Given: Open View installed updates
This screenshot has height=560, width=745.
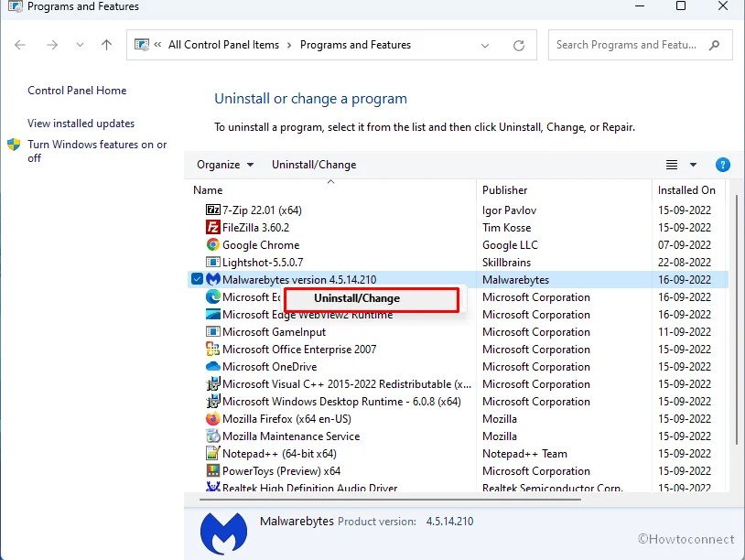Looking at the screenshot, I should click(80, 123).
